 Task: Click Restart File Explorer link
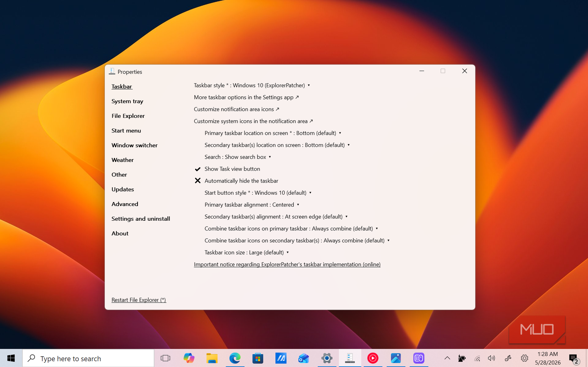[139, 300]
